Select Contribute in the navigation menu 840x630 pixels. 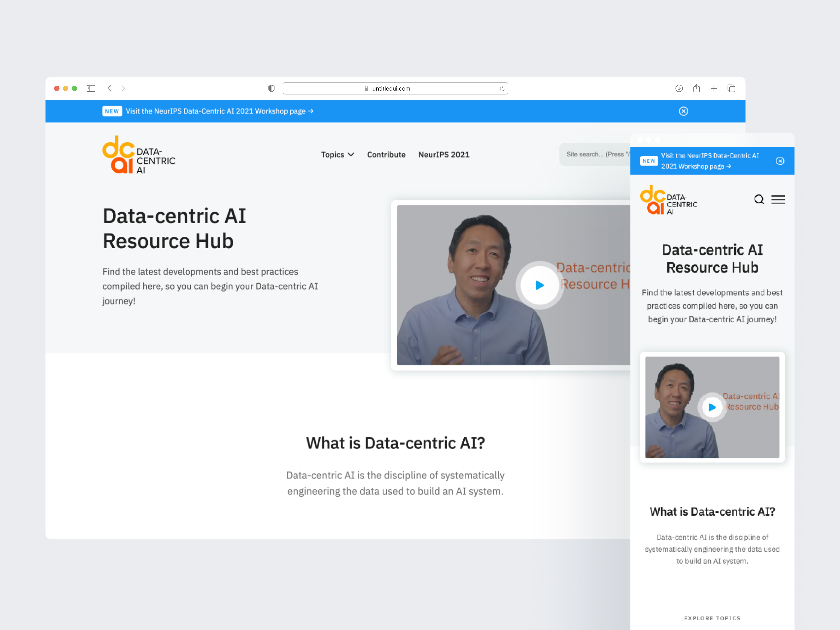click(386, 155)
